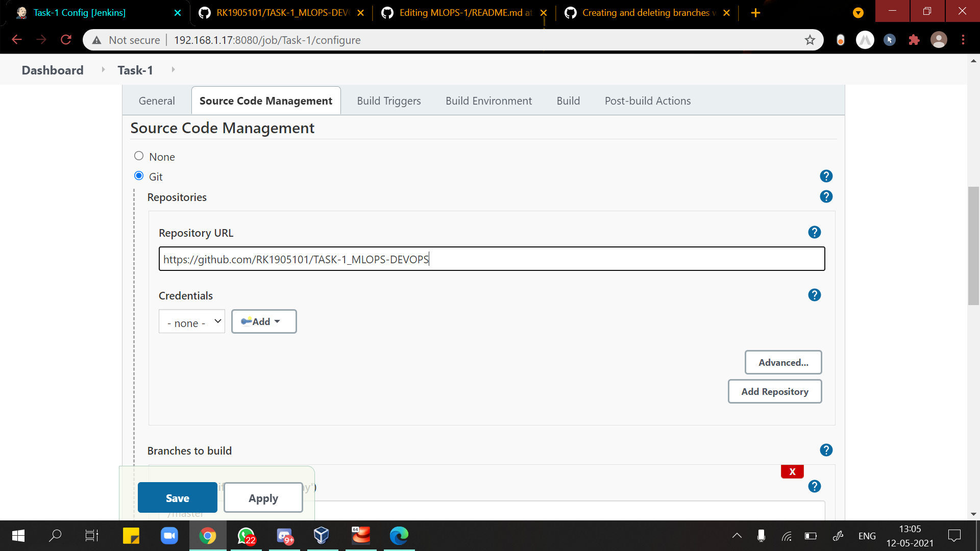Open the Chrome profile avatar
This screenshot has width=980, height=551.
tap(939, 40)
